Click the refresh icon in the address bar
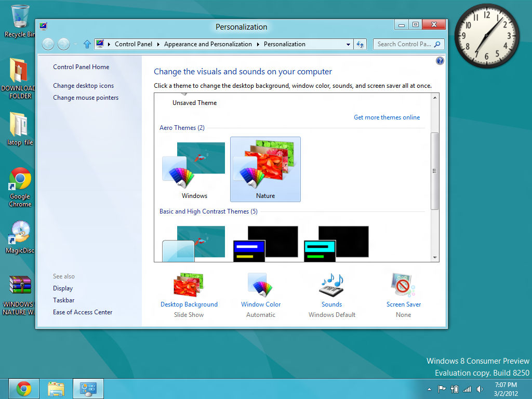The height and width of the screenshot is (399, 532). pos(361,44)
